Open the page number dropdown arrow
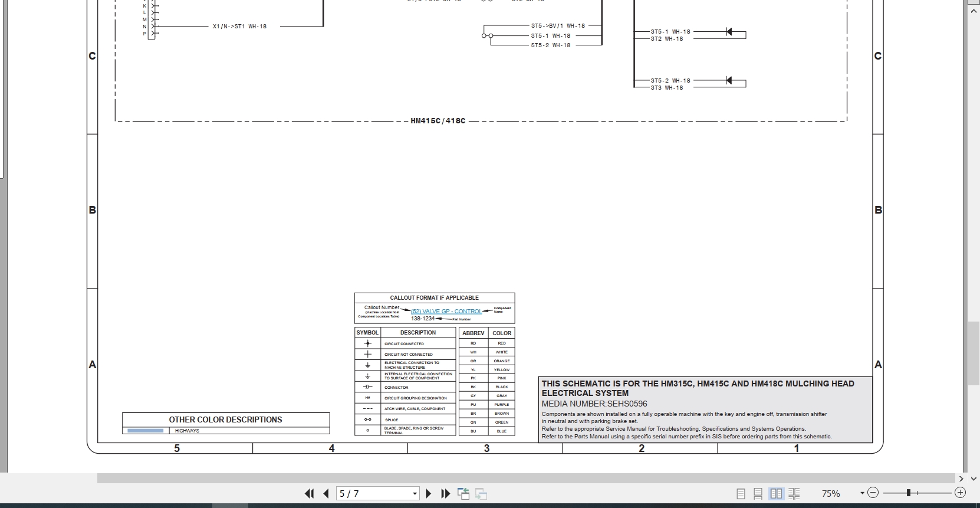 pos(415,493)
